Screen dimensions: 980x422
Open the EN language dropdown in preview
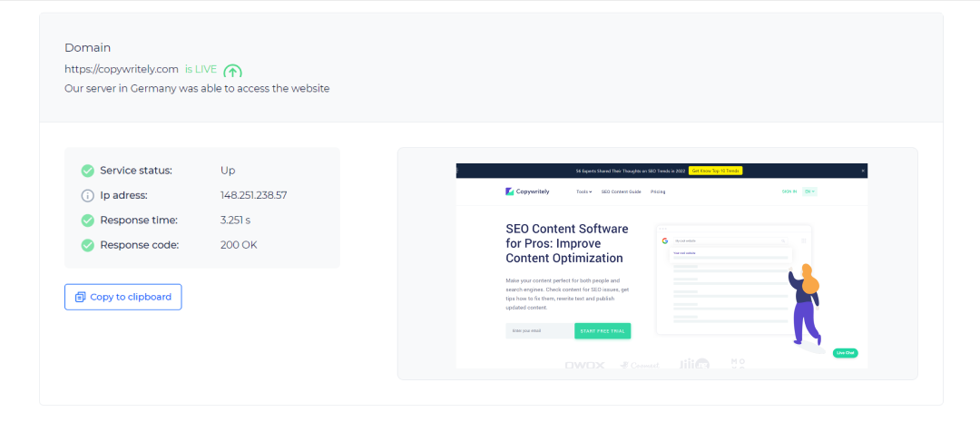click(x=810, y=191)
